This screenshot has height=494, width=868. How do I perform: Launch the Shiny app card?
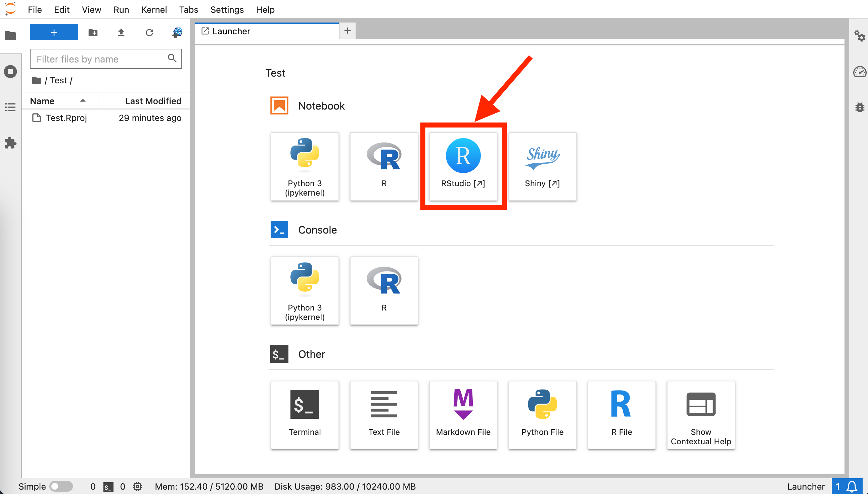[x=542, y=166]
